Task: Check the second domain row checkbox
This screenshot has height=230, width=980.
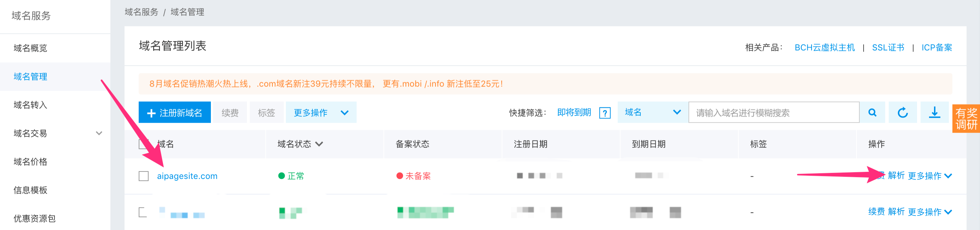Action: [143, 212]
